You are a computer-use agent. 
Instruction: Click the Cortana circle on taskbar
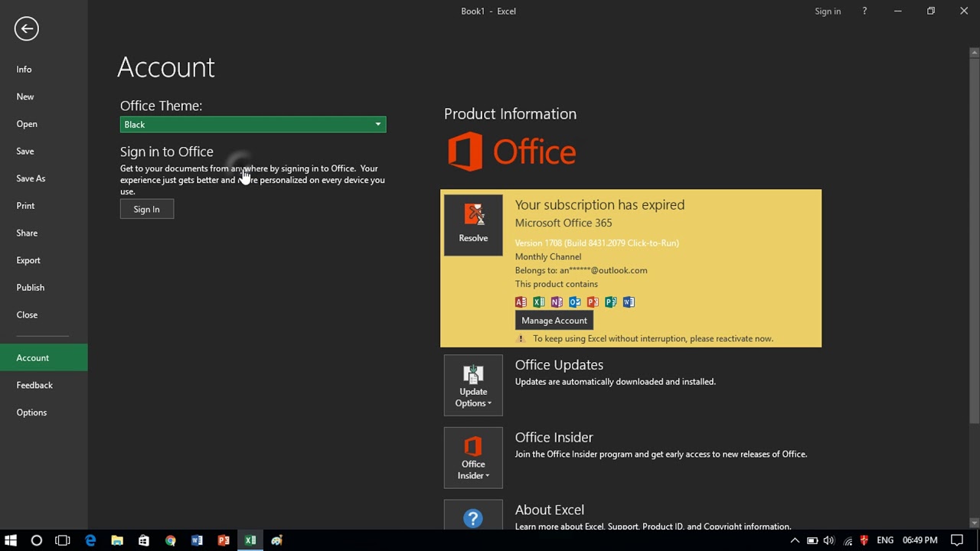[x=36, y=541]
